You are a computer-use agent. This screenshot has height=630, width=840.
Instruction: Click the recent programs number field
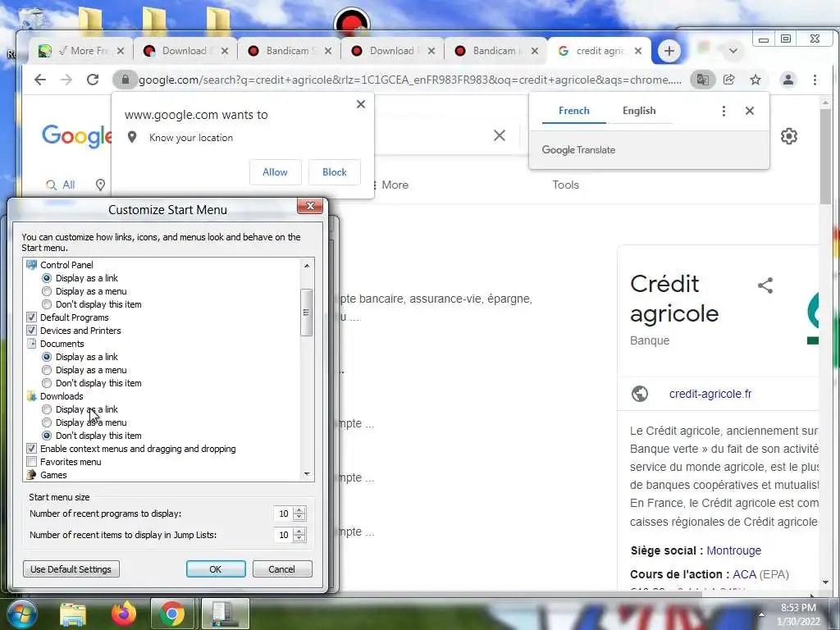(x=283, y=514)
